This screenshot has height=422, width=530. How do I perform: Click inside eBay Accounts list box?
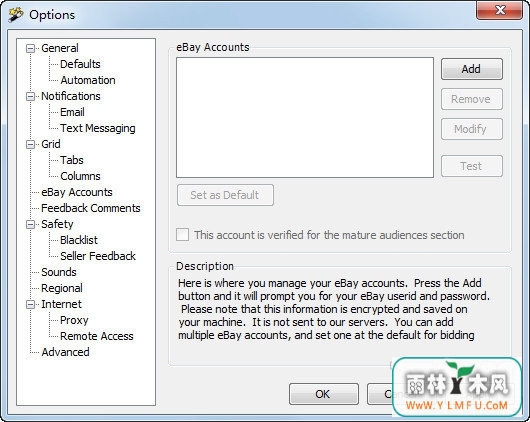point(305,117)
